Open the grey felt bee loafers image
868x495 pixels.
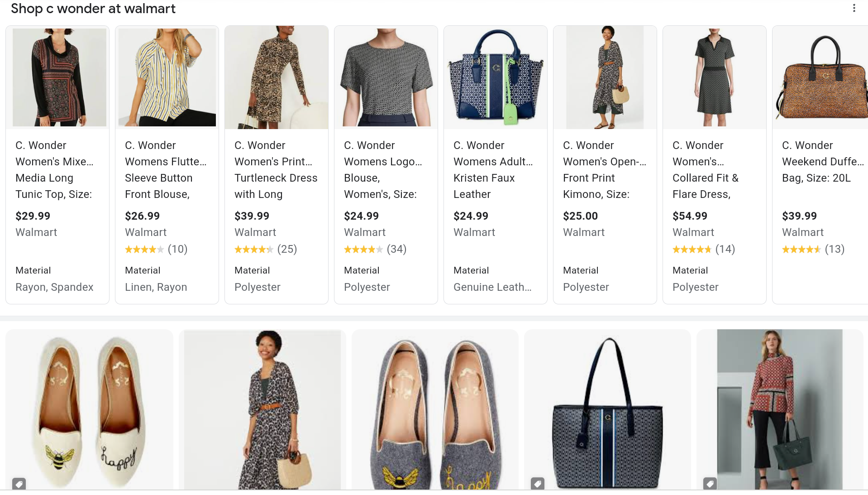(x=435, y=409)
